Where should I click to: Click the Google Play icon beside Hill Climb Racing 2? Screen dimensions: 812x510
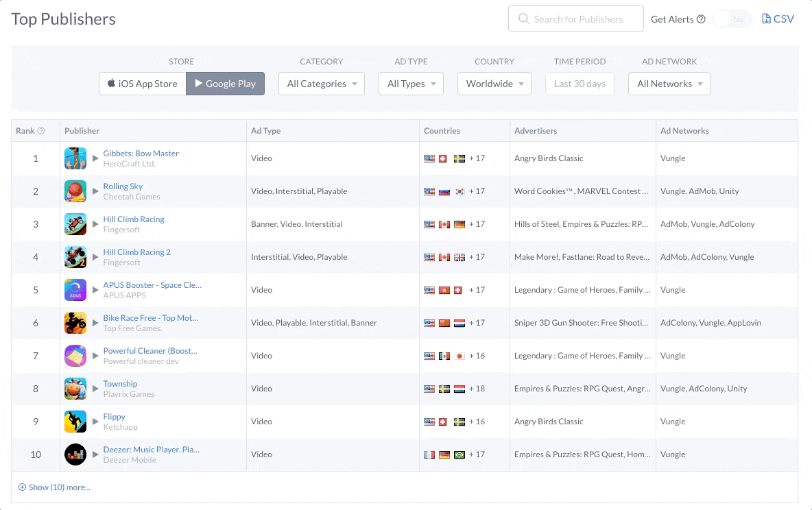(x=95, y=257)
